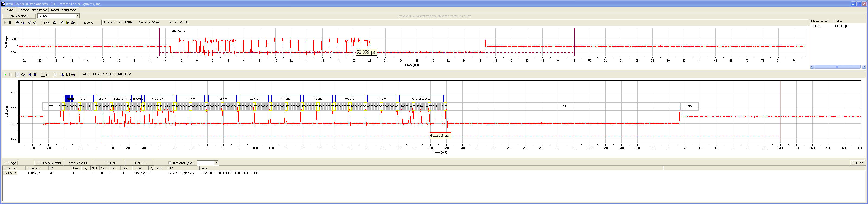Zoom in the lower decode graph
This screenshot has height=204, width=868.
[x=35, y=75]
